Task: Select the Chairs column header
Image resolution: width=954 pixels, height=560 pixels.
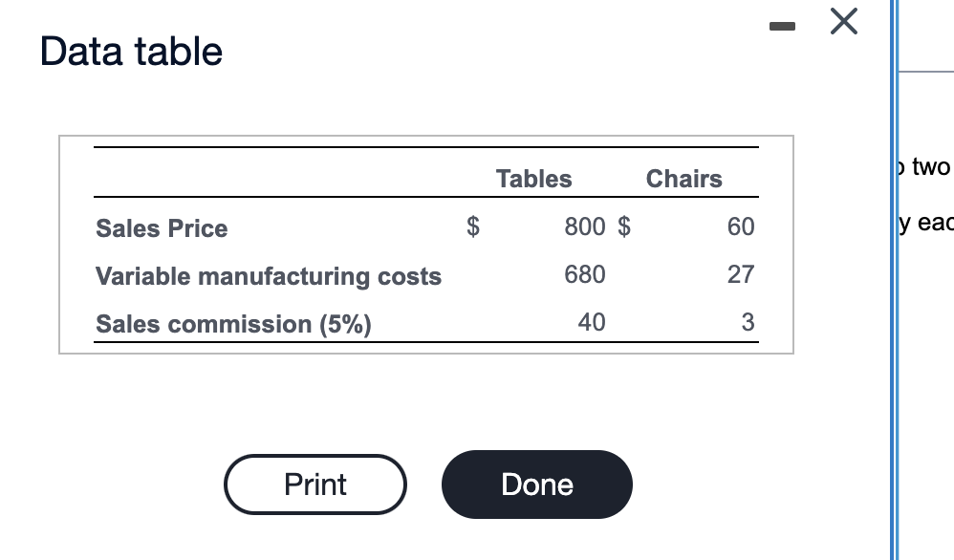Action: click(683, 179)
